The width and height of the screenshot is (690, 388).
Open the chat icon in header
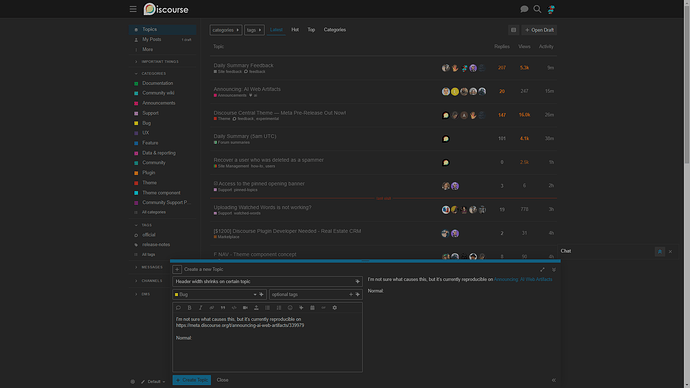click(524, 9)
